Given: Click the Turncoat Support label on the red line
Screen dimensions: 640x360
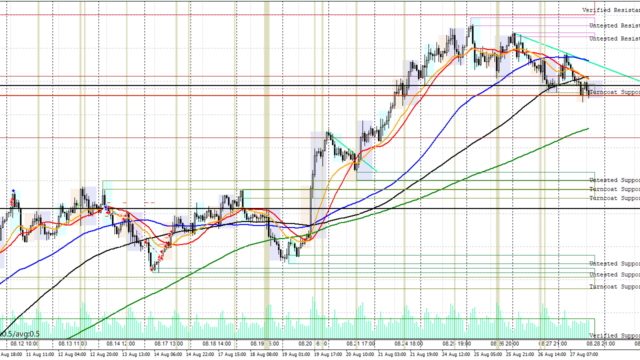Looking at the screenshot, I should click(x=614, y=92).
